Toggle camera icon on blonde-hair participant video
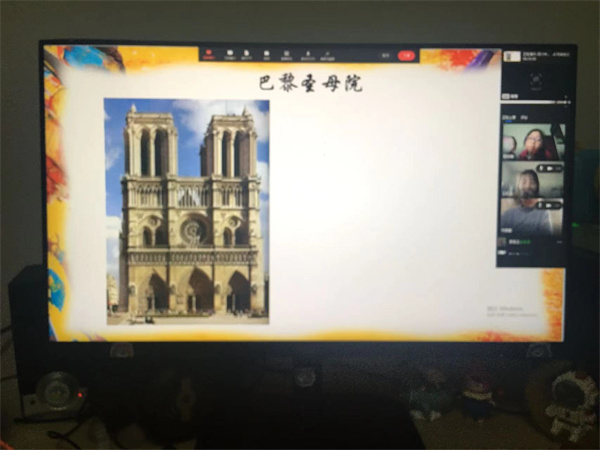600x450 pixels. tap(549, 168)
